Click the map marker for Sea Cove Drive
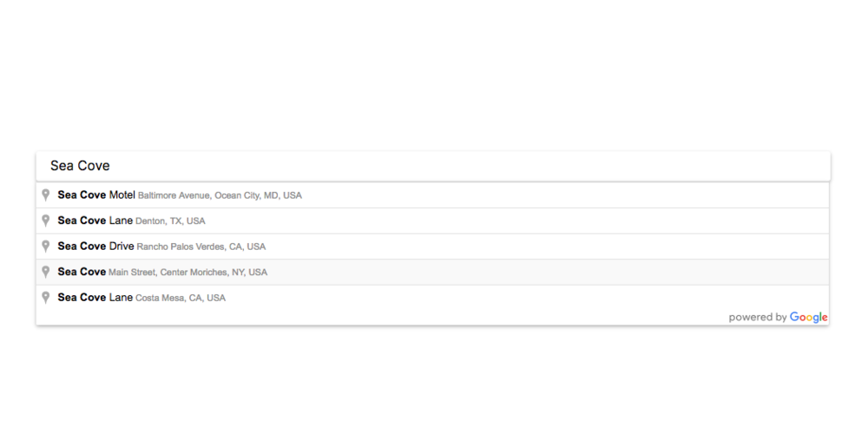Viewport: 868px width, 434px height. pyautogui.click(x=46, y=247)
